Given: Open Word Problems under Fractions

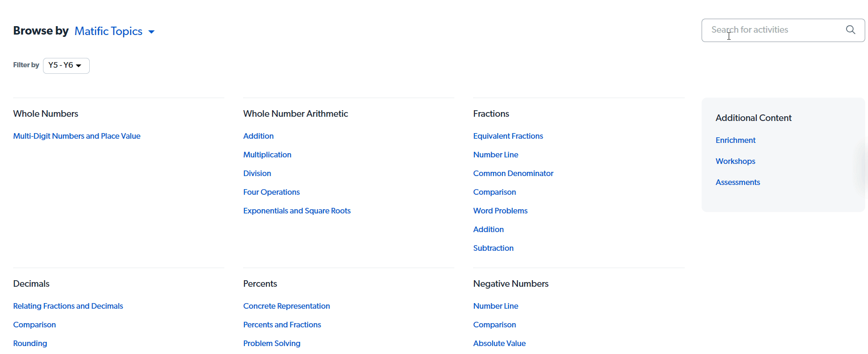Looking at the screenshot, I should [500, 211].
